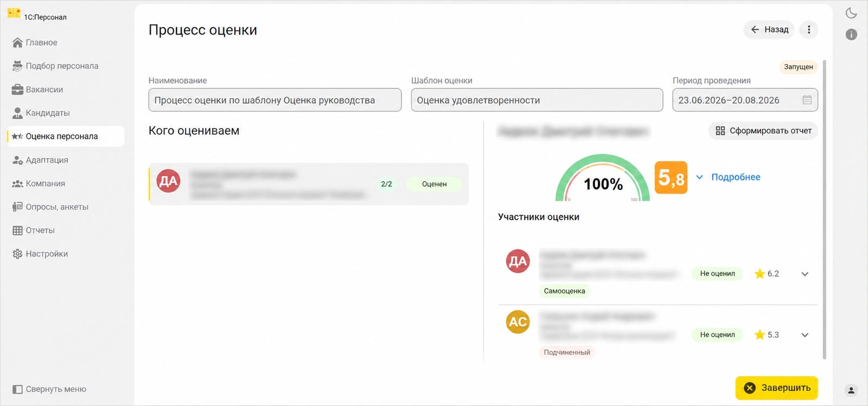The height and width of the screenshot is (406, 868).
Task: Click Не оценил badge in Самооценка row
Action: point(717,274)
